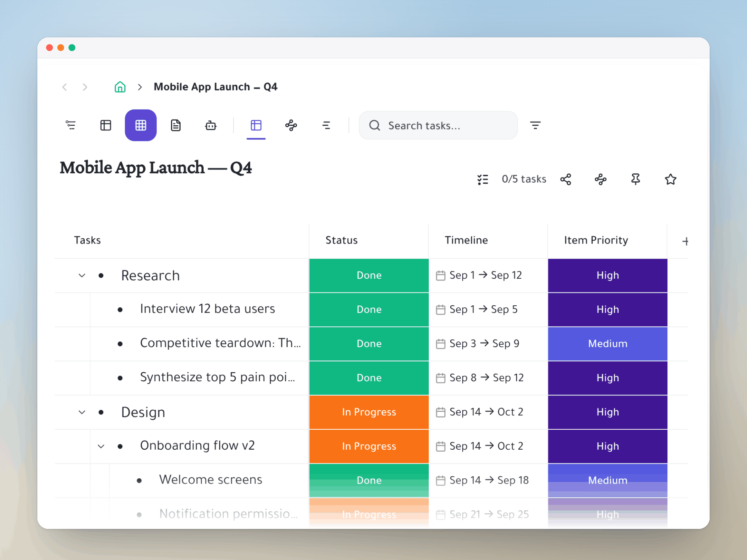Collapse the Design group chevron
Image resolution: width=747 pixels, height=560 pixels.
point(82,412)
